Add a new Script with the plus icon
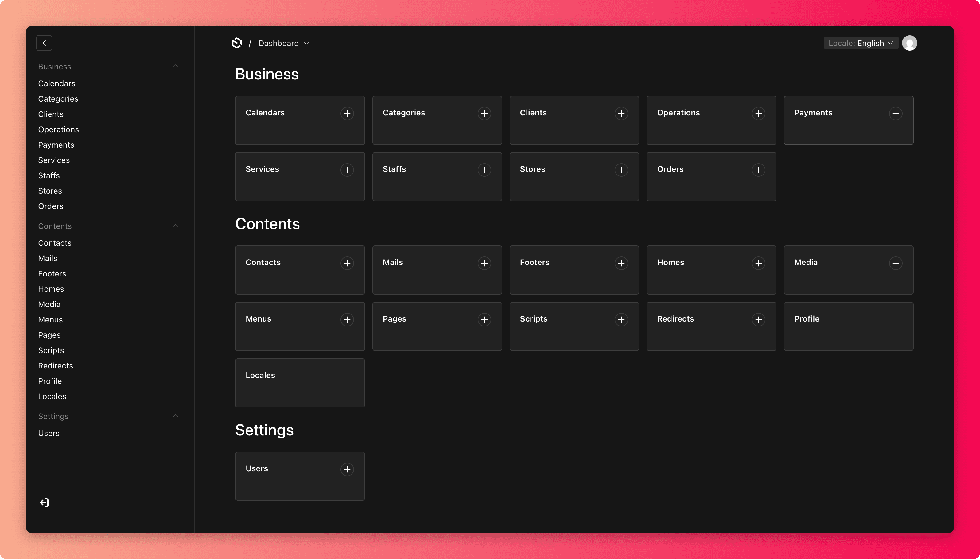The height and width of the screenshot is (559, 980). [x=621, y=320]
